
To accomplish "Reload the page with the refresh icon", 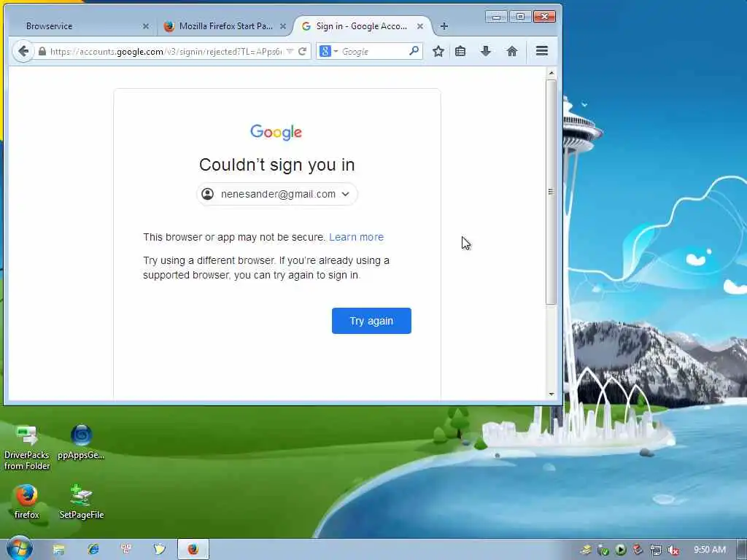I will point(302,52).
